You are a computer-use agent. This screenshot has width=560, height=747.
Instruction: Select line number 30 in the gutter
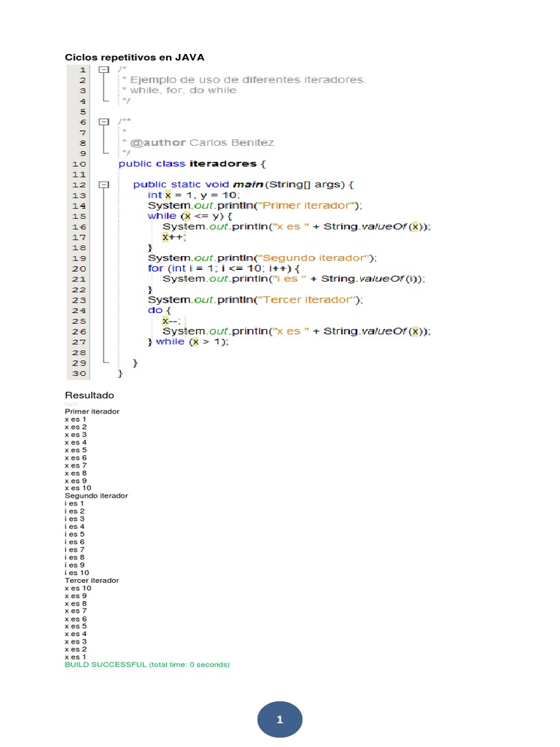[x=79, y=373]
